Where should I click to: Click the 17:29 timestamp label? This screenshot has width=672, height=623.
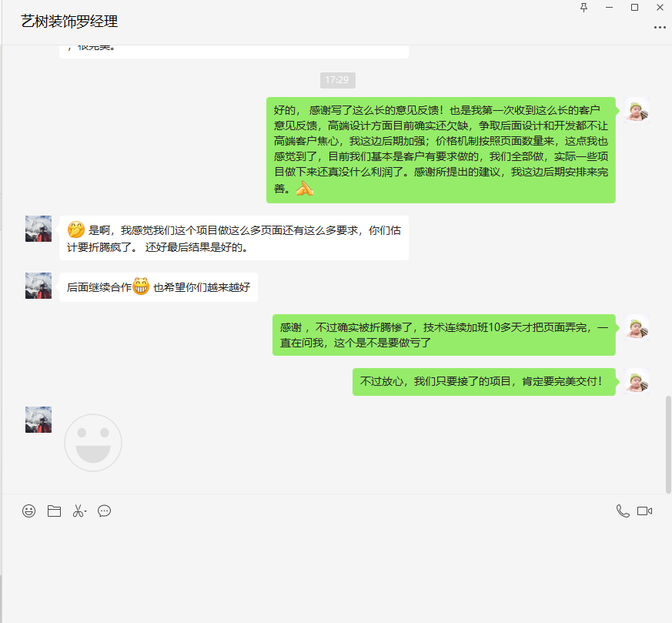tap(337, 80)
